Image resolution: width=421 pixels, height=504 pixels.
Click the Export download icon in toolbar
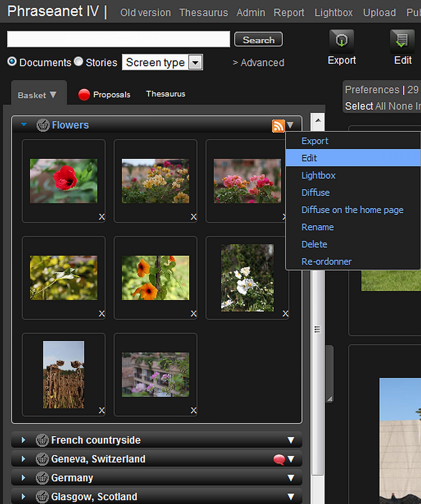tap(341, 40)
